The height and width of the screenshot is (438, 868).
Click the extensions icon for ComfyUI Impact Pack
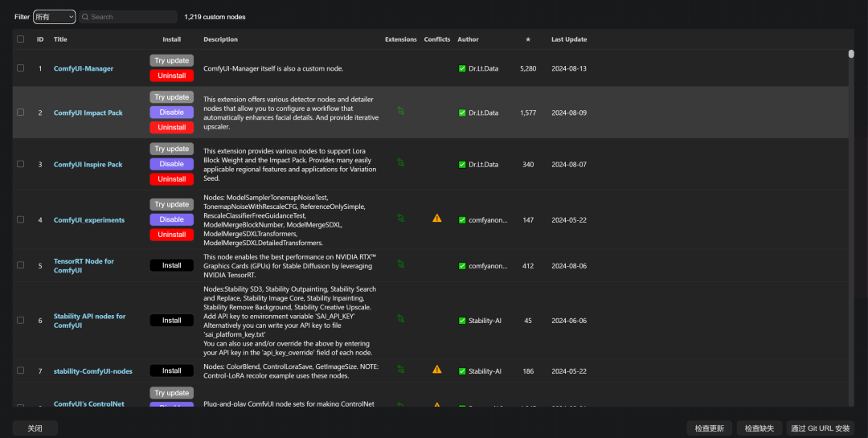pyautogui.click(x=400, y=112)
